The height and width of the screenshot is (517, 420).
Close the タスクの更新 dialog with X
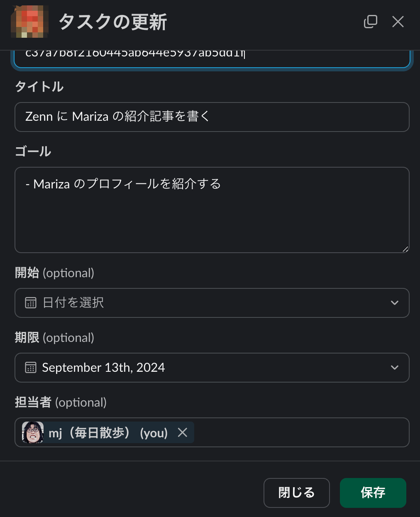pyautogui.click(x=398, y=22)
